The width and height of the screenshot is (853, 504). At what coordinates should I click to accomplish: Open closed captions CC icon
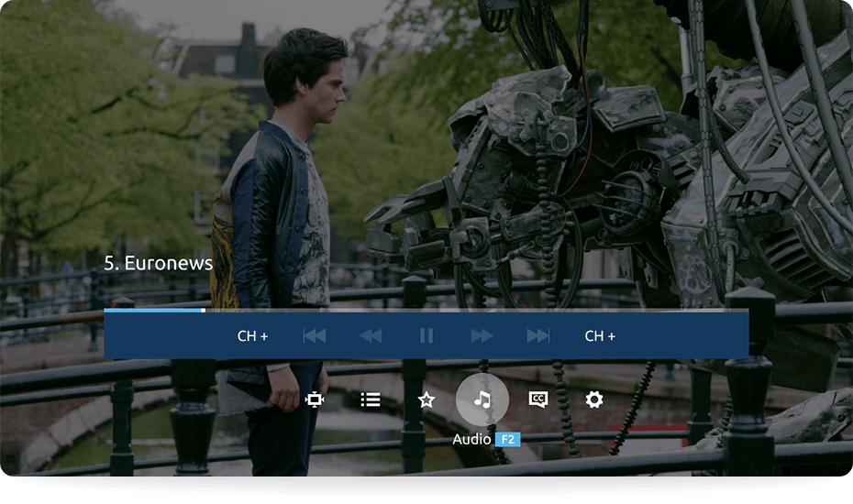tap(538, 400)
